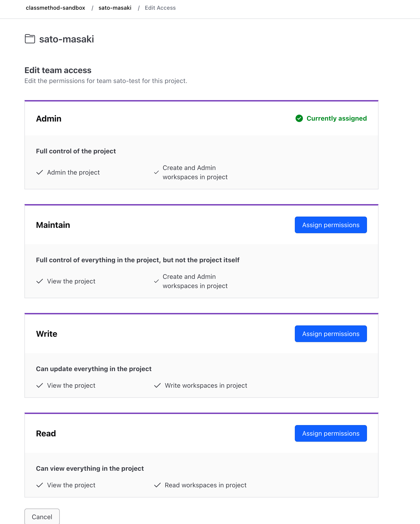420x524 pixels.
Task: Click checkmark beside Maintain's Create and Admin workspaces
Action: click(x=157, y=281)
